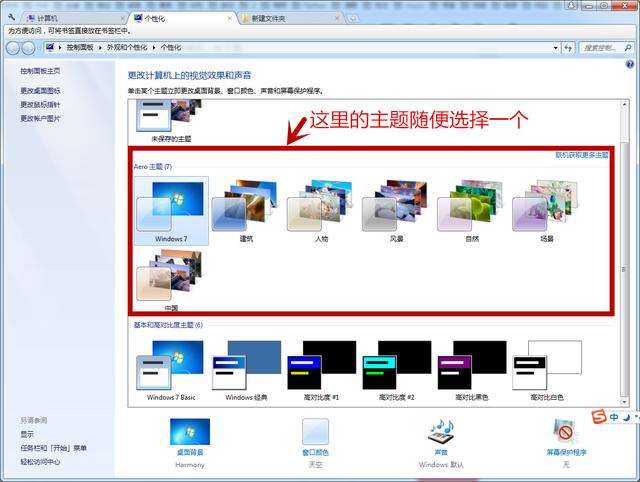Select the 风景 theme
640x482 pixels.
tap(396, 211)
